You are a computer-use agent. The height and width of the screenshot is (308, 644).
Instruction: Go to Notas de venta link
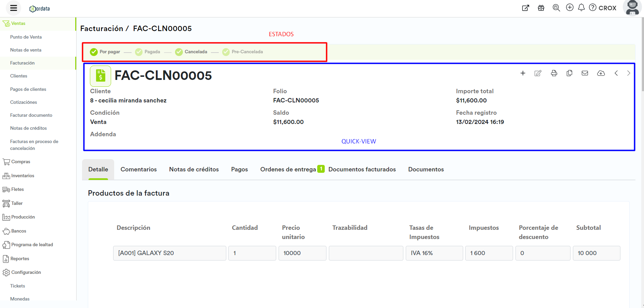point(26,50)
